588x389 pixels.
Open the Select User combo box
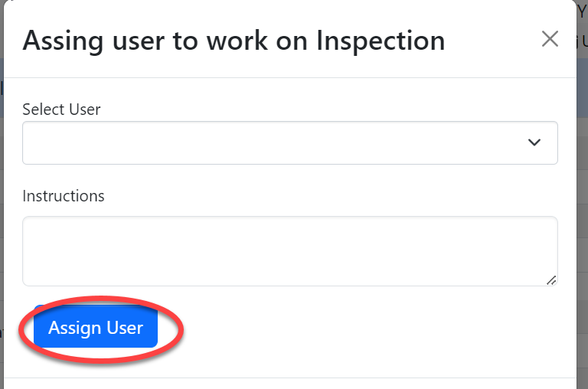click(x=289, y=142)
